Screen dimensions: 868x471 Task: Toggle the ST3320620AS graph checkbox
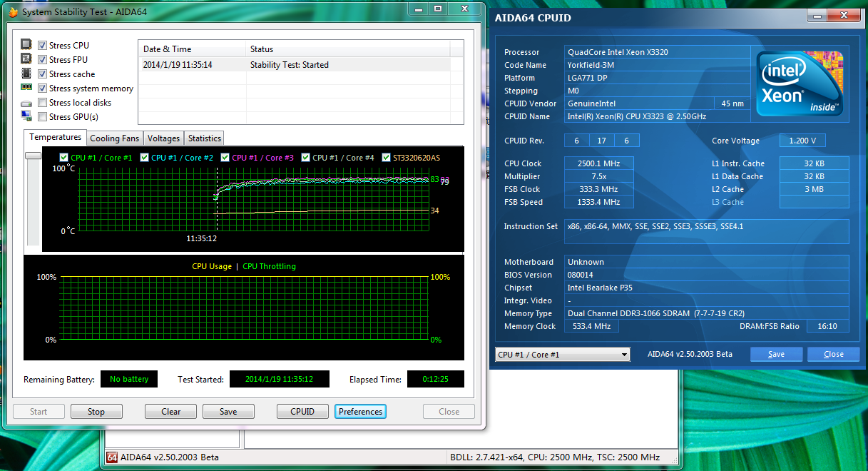(387, 158)
